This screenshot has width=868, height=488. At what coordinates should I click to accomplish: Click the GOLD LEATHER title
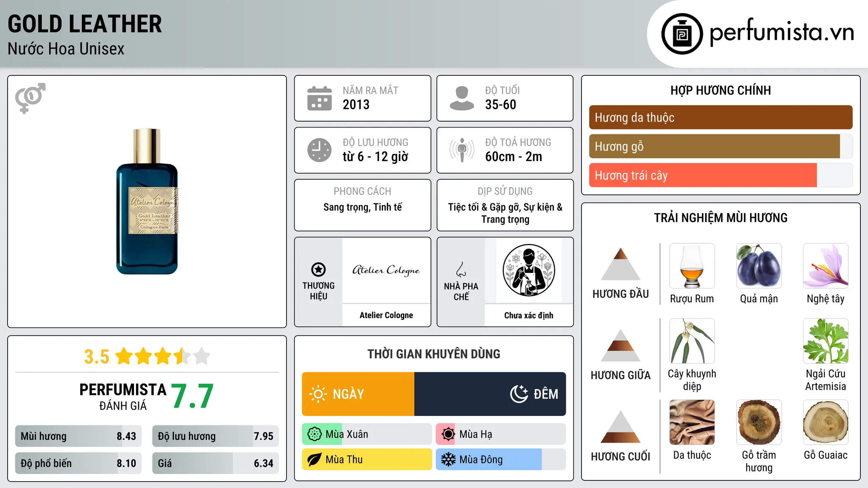[x=85, y=24]
